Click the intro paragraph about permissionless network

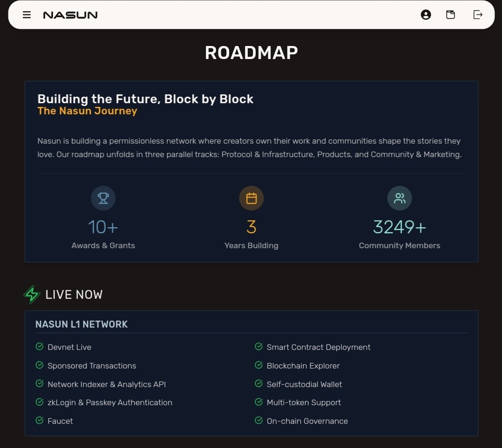click(x=250, y=147)
